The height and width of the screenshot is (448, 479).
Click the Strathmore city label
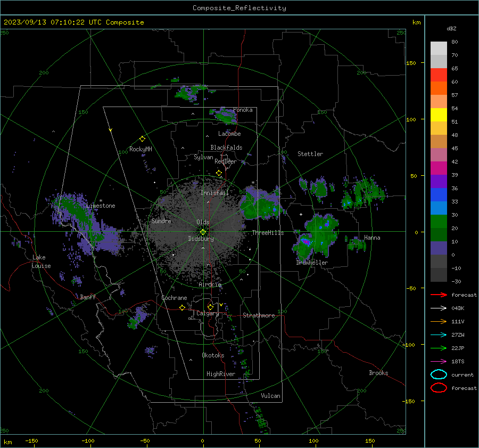coord(259,315)
